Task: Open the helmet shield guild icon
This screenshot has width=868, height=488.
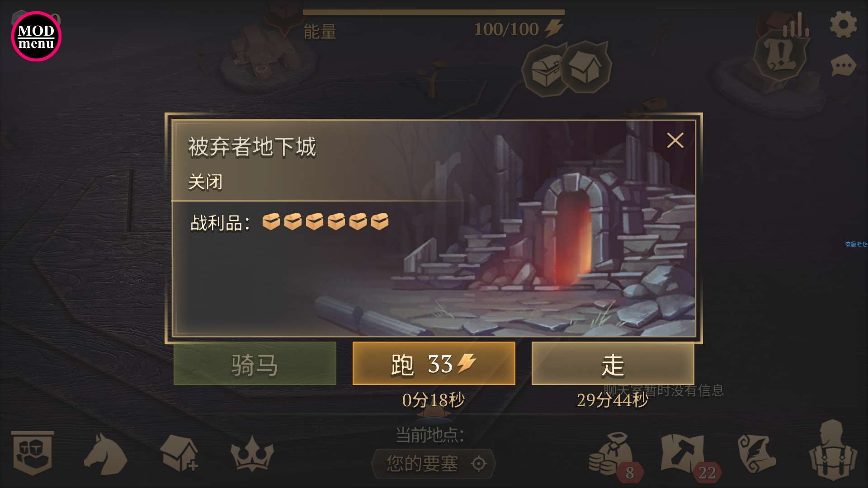Action: [x=32, y=453]
